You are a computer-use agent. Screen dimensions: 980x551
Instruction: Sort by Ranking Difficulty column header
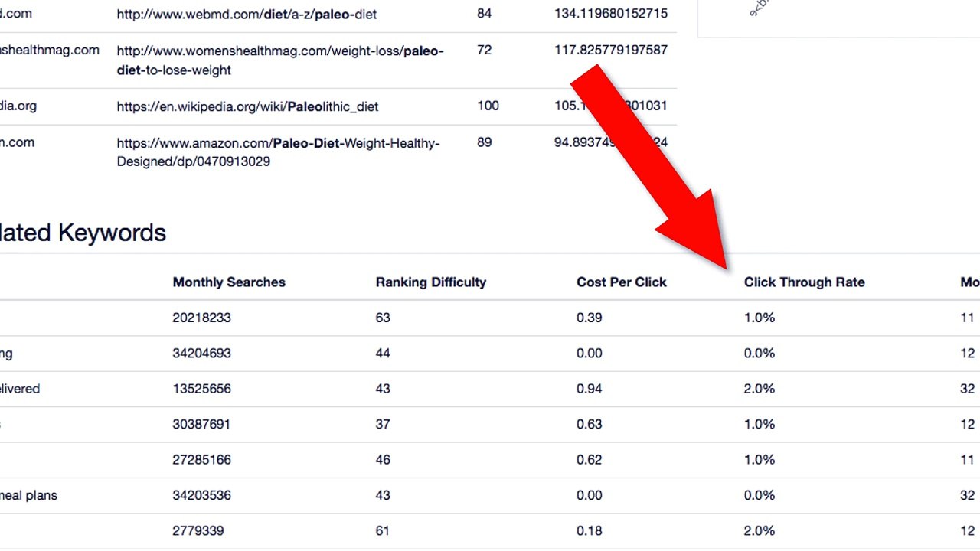(431, 282)
